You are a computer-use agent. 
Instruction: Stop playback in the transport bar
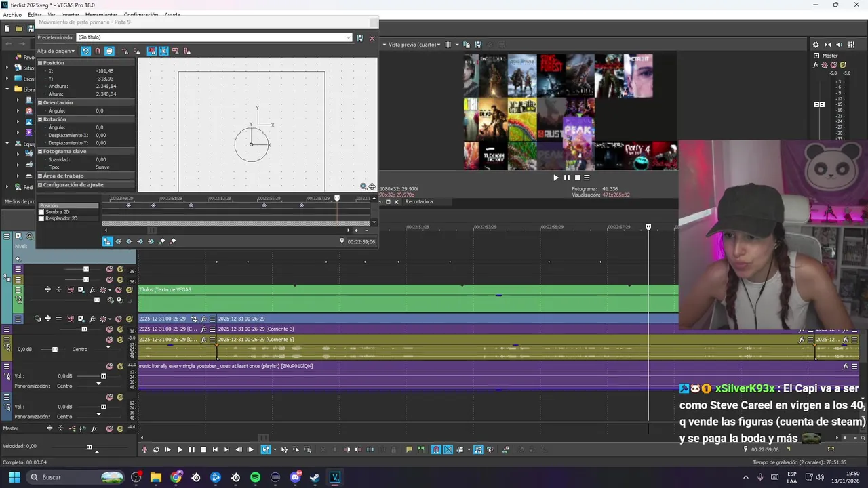click(x=203, y=449)
